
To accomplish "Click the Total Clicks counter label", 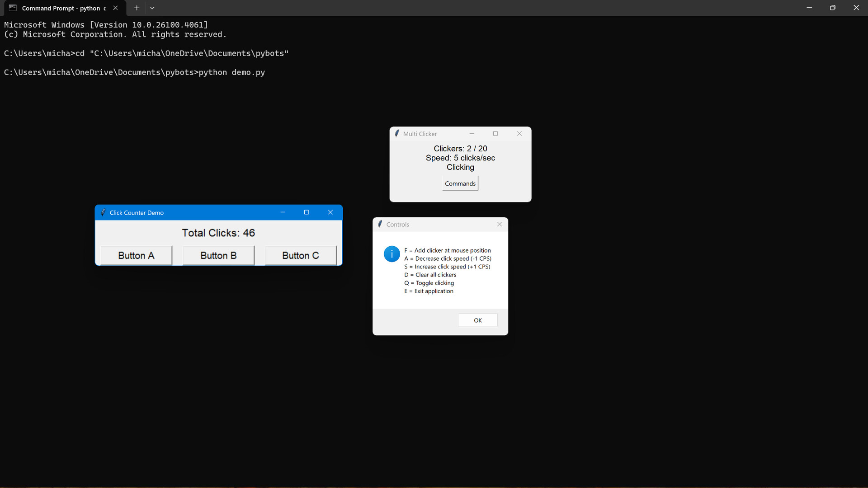I will (218, 233).
